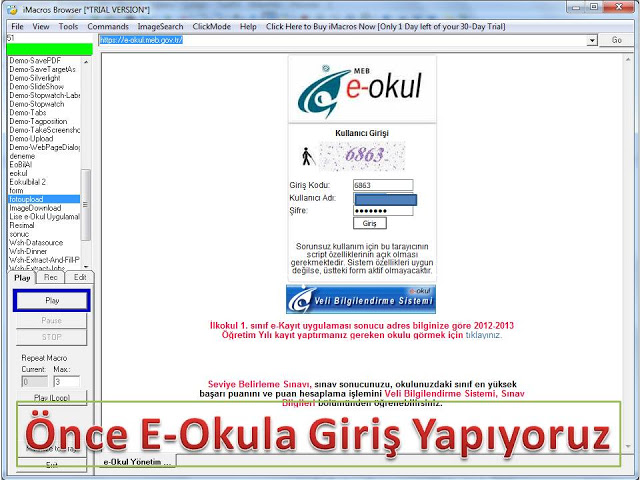Viewport: 640px width, 480px height.
Task: Select the ImageDownload macro
Action: (x=35, y=208)
